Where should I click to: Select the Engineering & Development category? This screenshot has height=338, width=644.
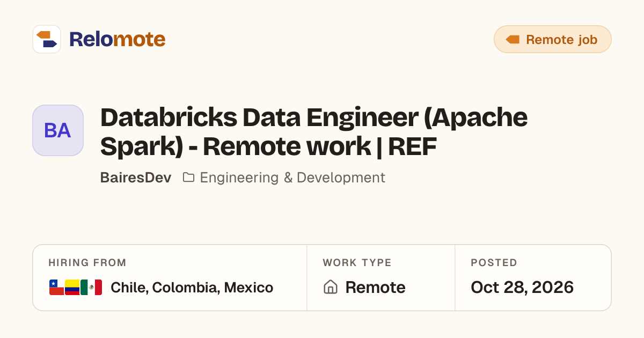[x=292, y=178]
